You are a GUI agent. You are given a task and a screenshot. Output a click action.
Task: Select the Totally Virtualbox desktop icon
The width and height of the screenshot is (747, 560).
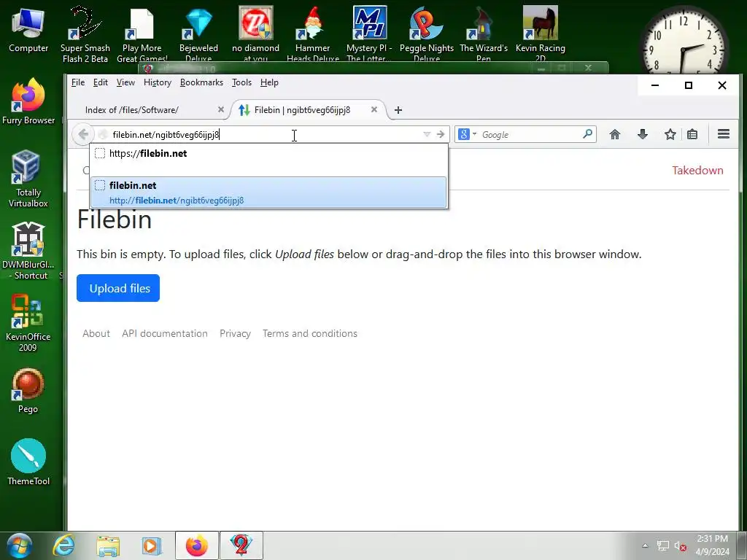28,179
